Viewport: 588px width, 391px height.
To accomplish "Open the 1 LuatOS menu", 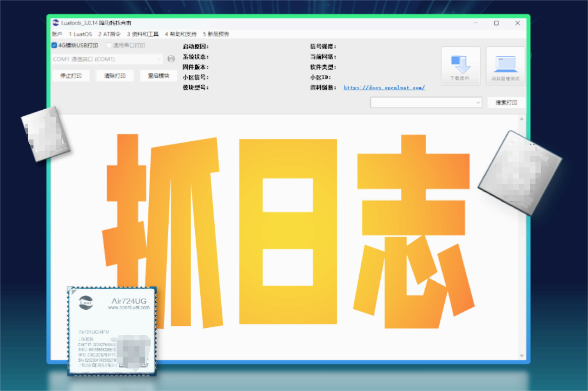I will point(80,34).
